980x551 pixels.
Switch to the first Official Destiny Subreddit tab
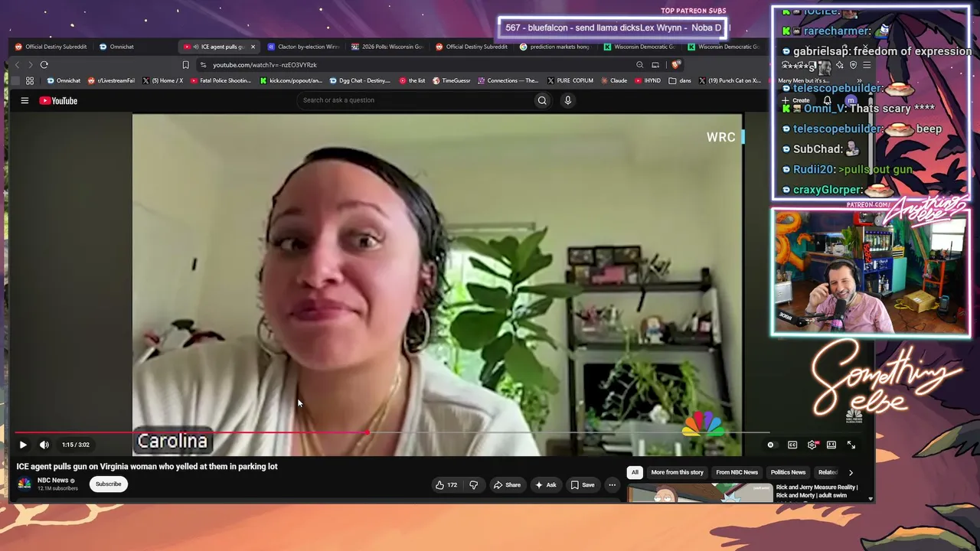click(x=52, y=47)
